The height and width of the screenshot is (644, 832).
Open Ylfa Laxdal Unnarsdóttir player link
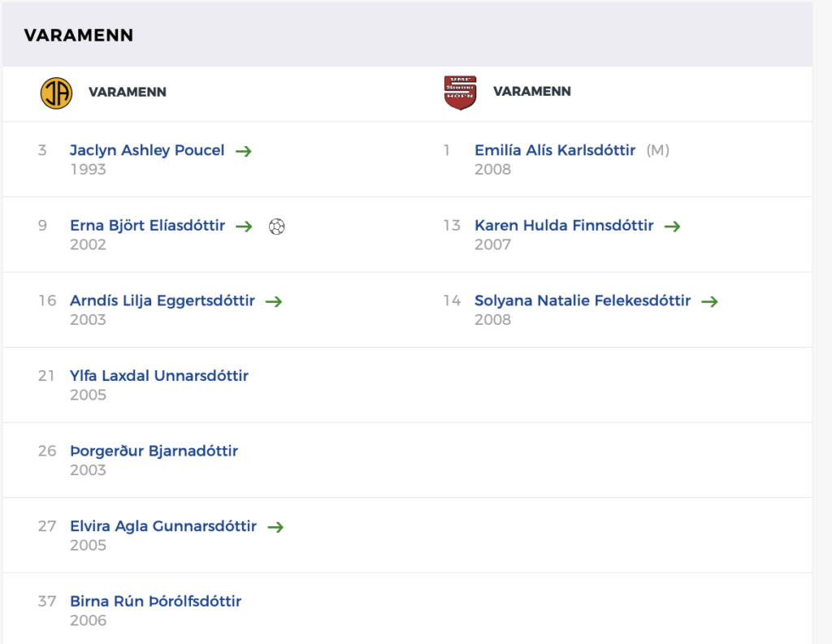[x=159, y=376]
